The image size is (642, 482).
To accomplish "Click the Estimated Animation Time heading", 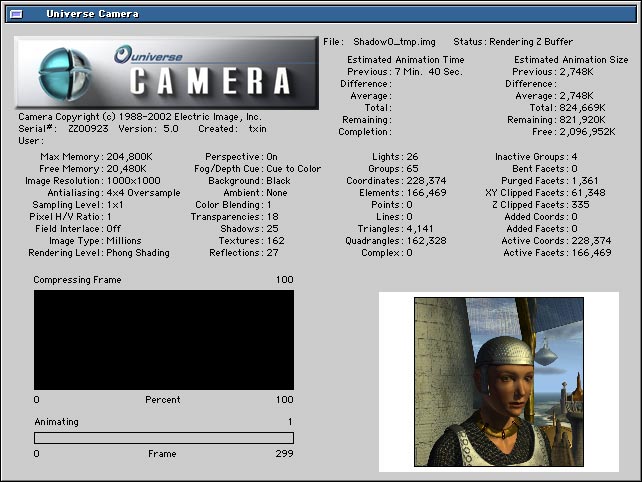I will tap(406, 60).
